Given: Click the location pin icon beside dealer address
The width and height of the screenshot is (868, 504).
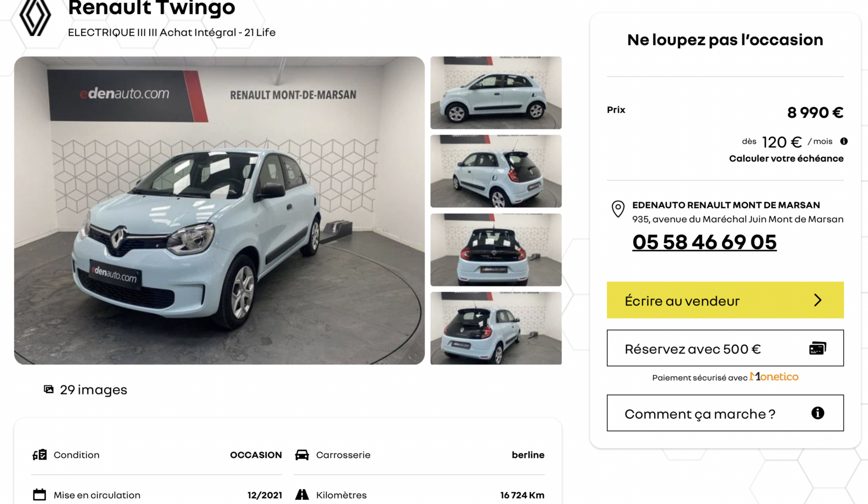Looking at the screenshot, I should 618,209.
